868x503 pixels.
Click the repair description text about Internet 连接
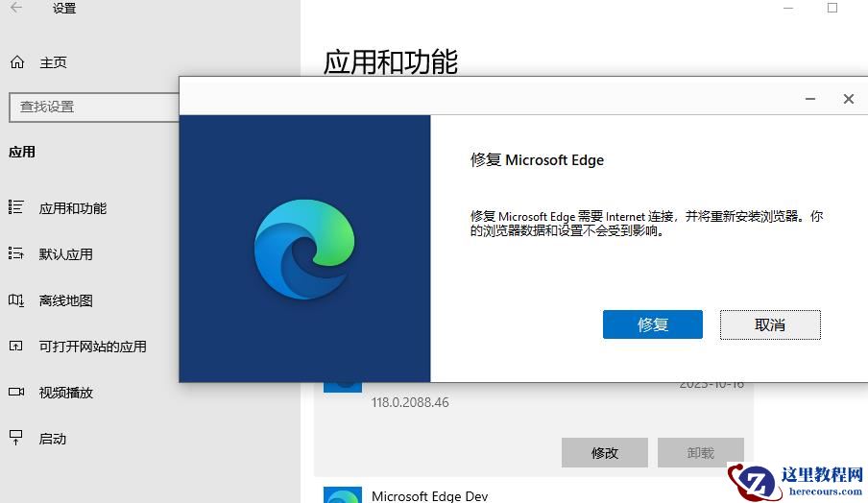646,224
